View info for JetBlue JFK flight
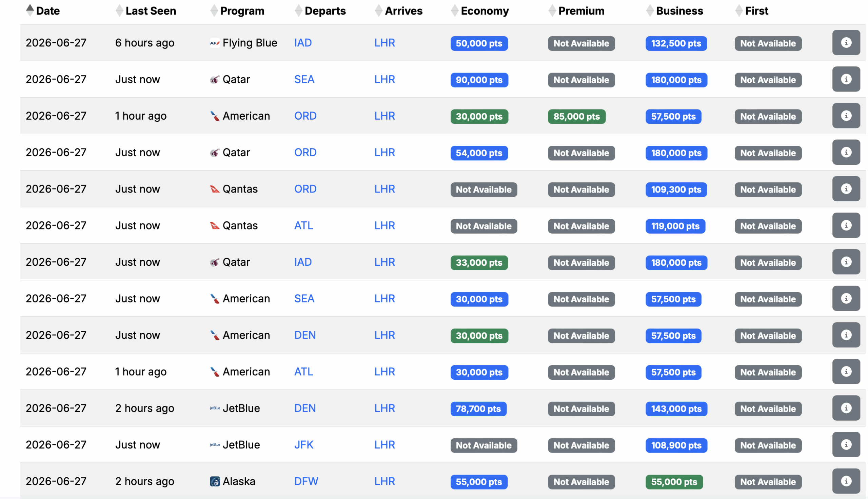This screenshot has height=499, width=868. click(x=845, y=445)
